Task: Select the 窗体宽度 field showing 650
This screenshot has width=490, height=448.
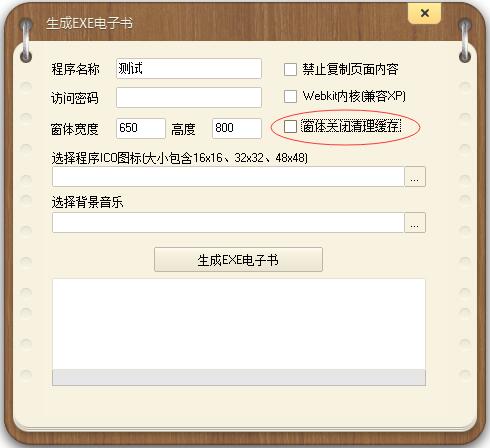Action: (x=141, y=128)
